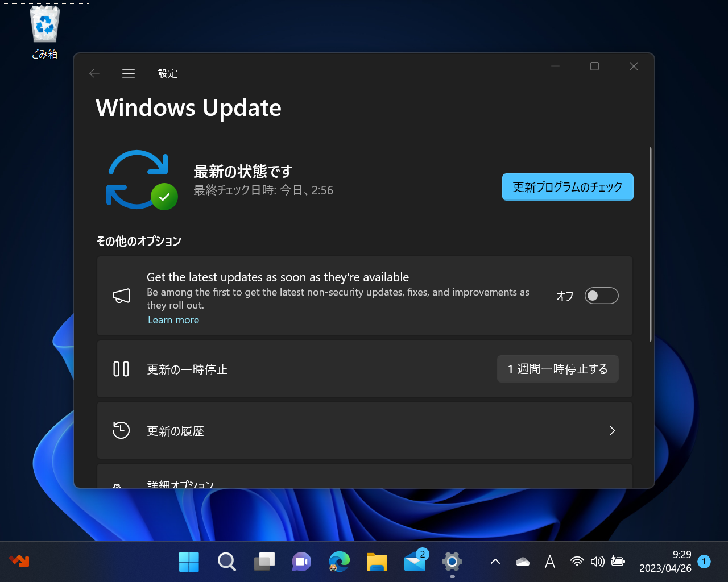The height and width of the screenshot is (582, 728).
Task: Open the Start menu
Action: tap(188, 562)
